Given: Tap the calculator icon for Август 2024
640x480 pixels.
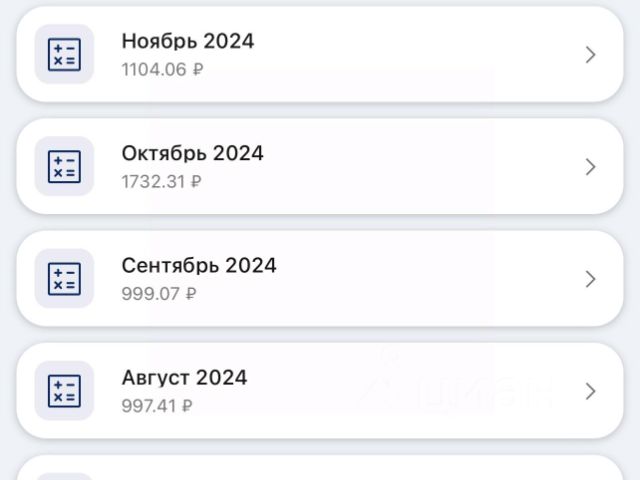Looking at the screenshot, I should 64,391.
